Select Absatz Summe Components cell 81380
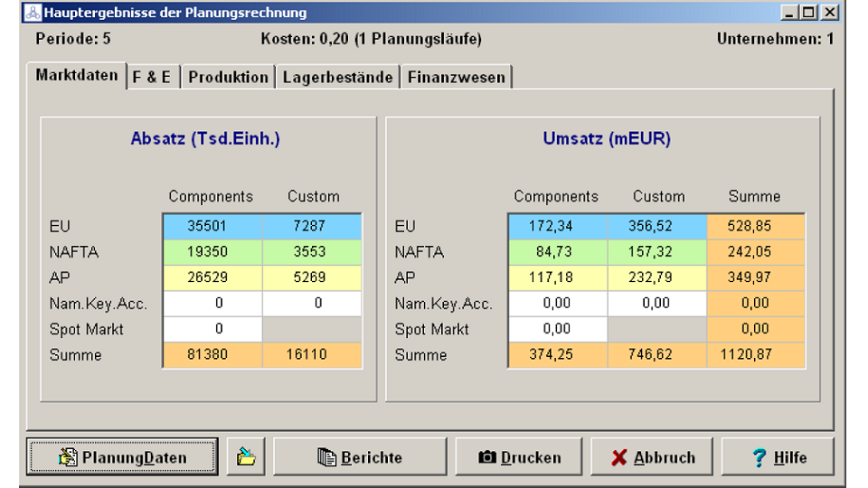 pos(212,354)
